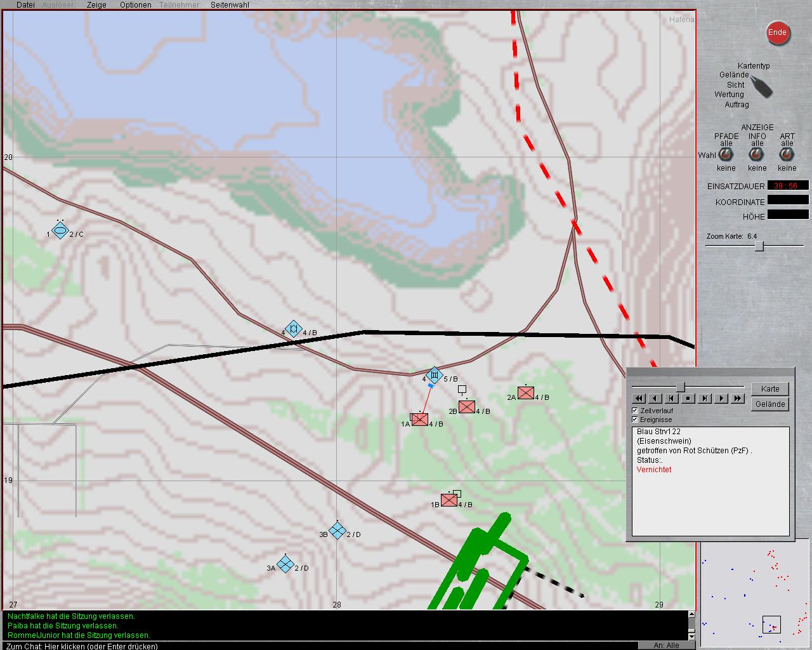812x650 pixels.
Task: Turn the PFADE toggle switch
Action: click(x=726, y=155)
